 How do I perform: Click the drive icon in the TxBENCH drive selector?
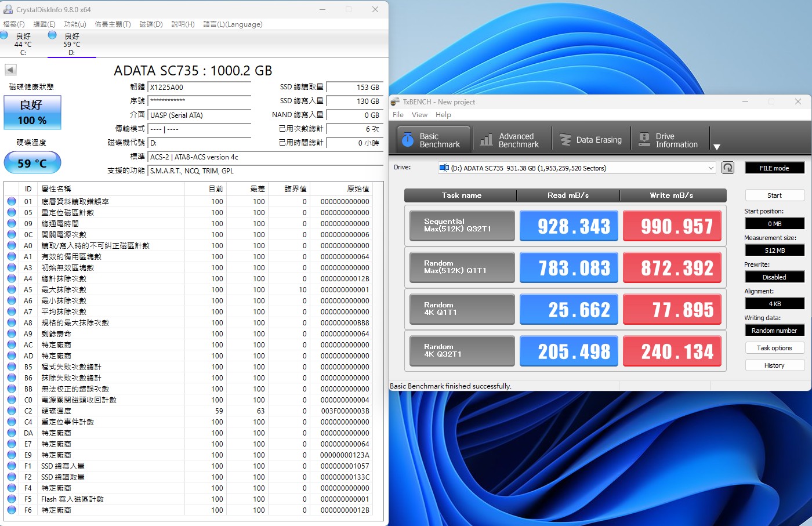(444, 168)
